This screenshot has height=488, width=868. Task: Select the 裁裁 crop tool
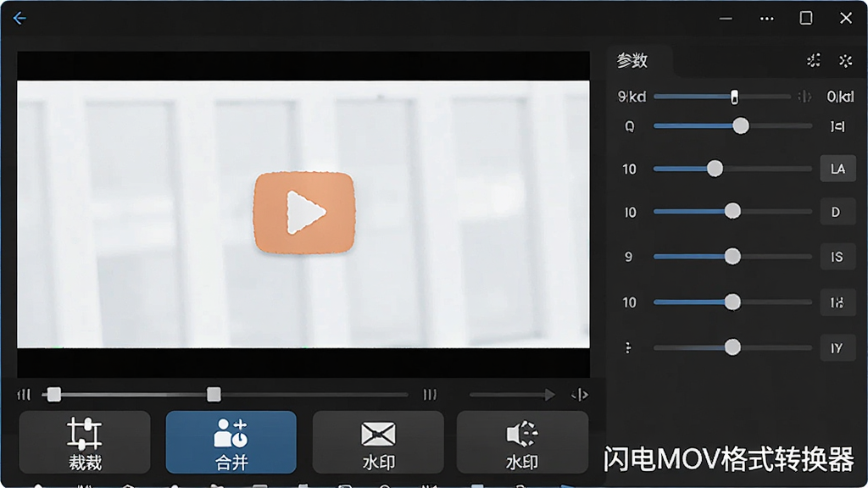tap(85, 442)
